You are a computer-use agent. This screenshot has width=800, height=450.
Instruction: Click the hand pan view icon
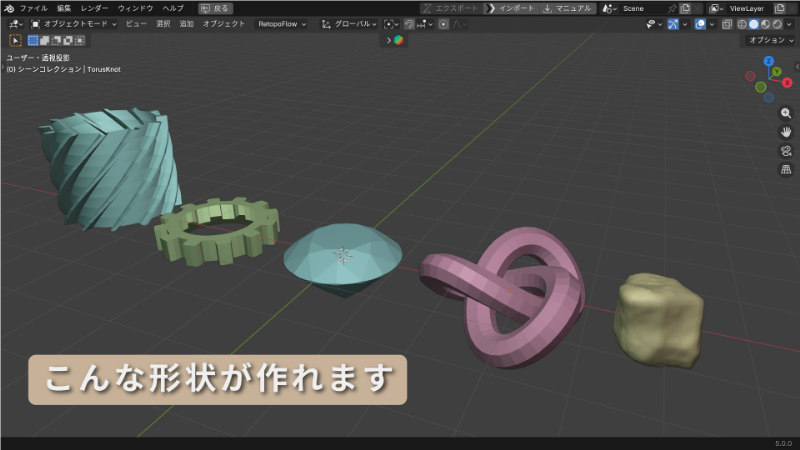click(x=786, y=131)
